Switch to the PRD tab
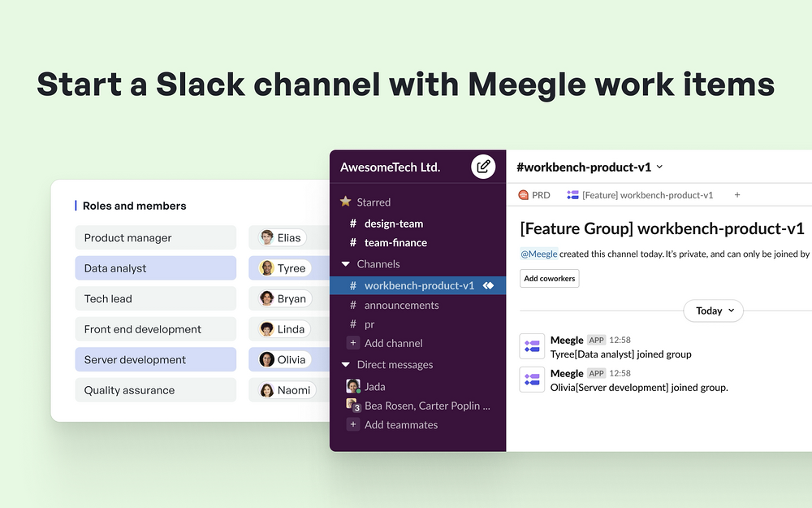Image resolution: width=812 pixels, height=508 pixels. coord(534,195)
